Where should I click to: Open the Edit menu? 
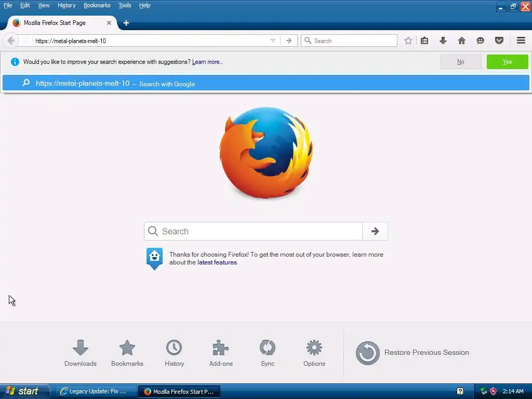(25, 5)
